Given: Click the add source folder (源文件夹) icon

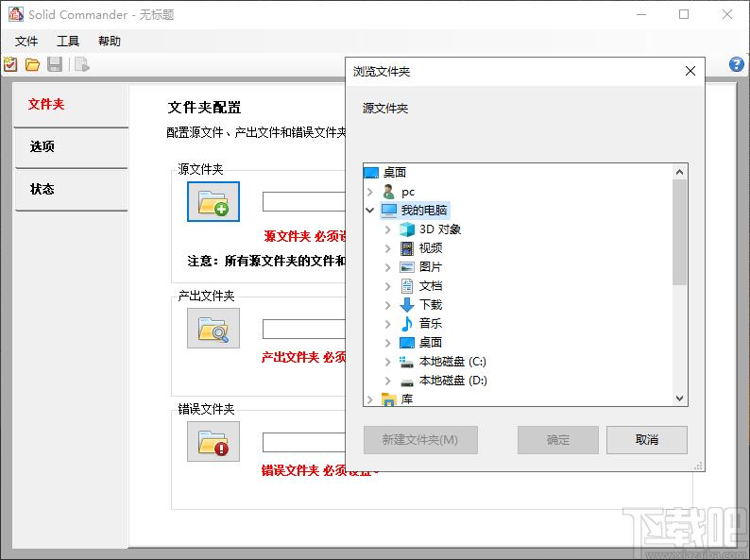Looking at the screenshot, I should point(213,201).
